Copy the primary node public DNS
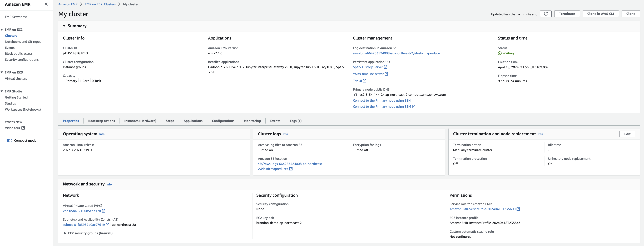Image resolution: width=644 pixels, height=246 pixels. tap(355, 95)
